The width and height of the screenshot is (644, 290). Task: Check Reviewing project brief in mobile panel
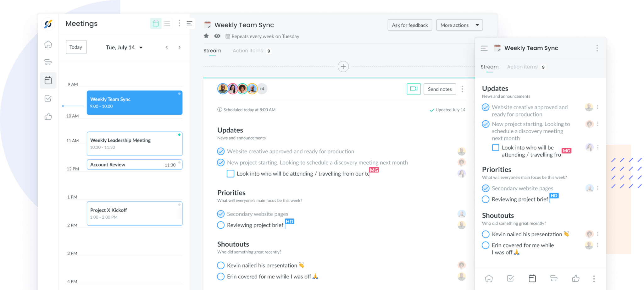tap(486, 200)
